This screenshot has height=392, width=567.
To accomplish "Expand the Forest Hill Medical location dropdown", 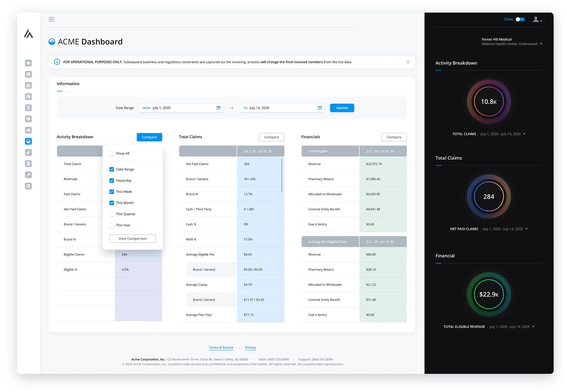I will click(541, 44).
